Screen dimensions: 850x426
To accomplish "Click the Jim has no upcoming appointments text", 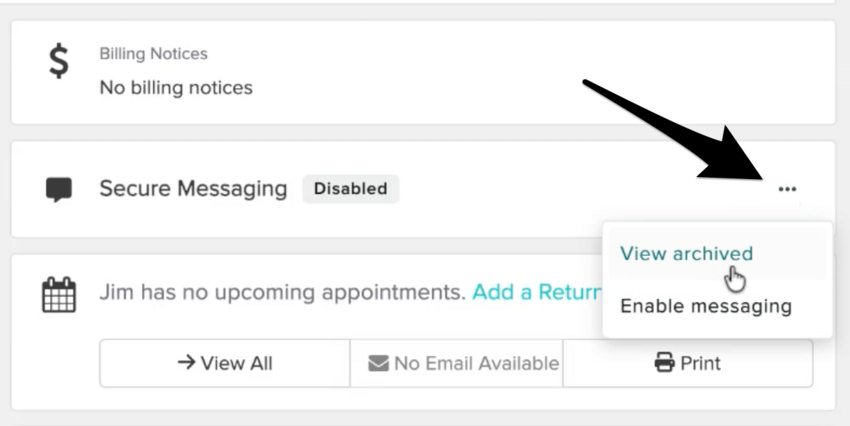I will pyautogui.click(x=282, y=293).
